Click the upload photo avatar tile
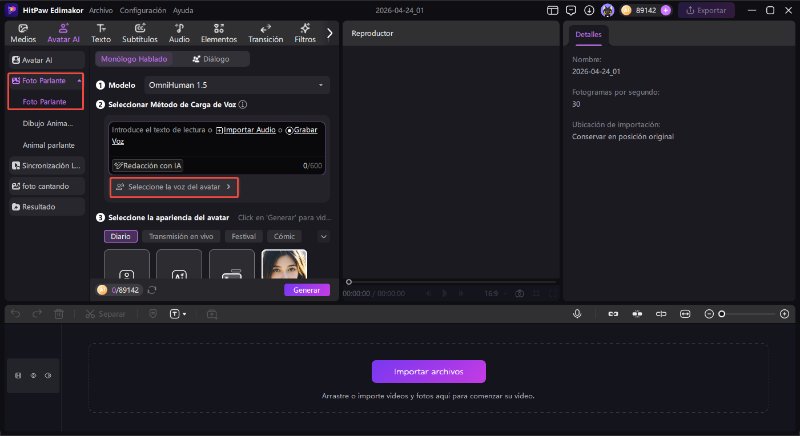 (127, 264)
